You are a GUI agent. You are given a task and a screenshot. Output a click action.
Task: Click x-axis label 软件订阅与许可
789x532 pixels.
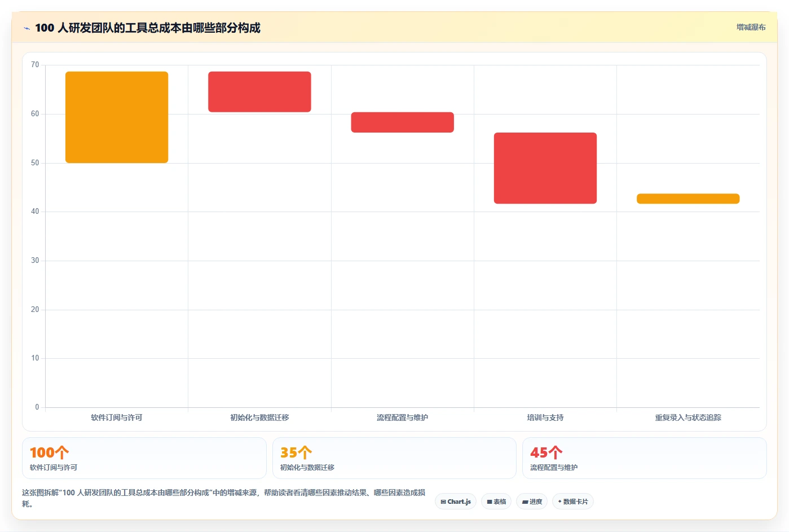coord(117,417)
